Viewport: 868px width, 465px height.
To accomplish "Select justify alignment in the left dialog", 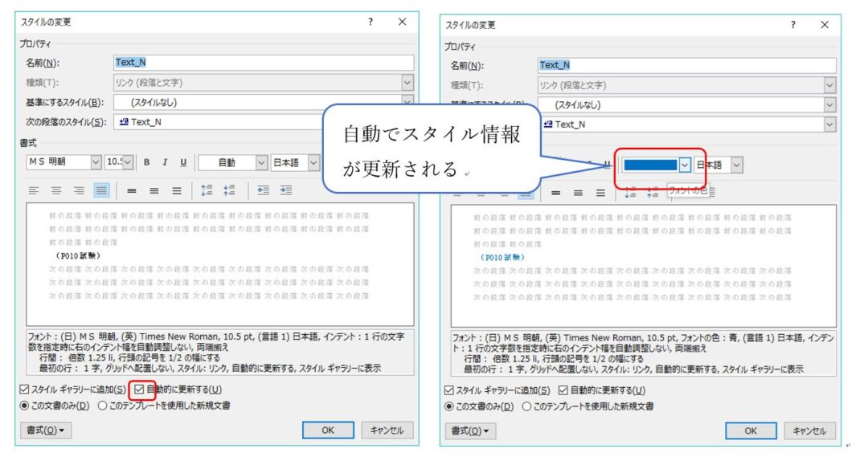I will point(101,191).
